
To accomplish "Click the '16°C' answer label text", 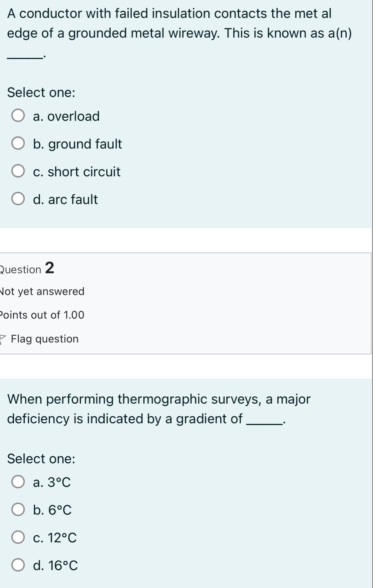I will [63, 566].
